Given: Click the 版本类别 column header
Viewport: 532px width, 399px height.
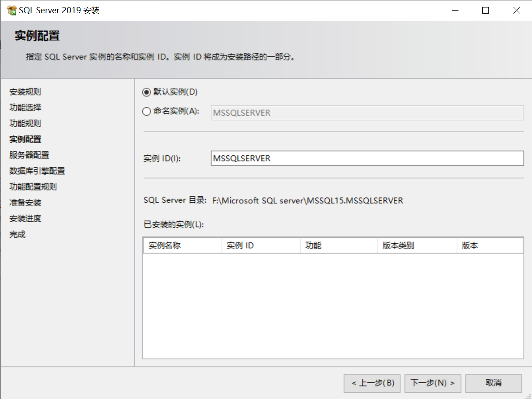Looking at the screenshot, I should click(417, 246).
